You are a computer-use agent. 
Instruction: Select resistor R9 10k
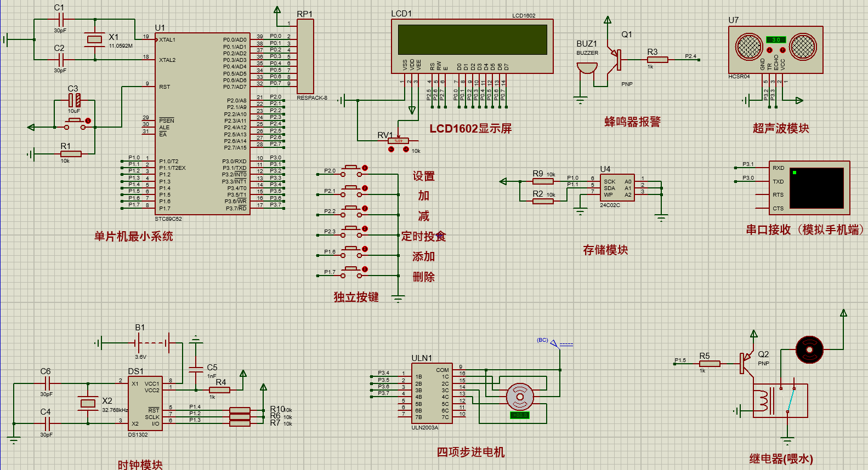coord(543,181)
